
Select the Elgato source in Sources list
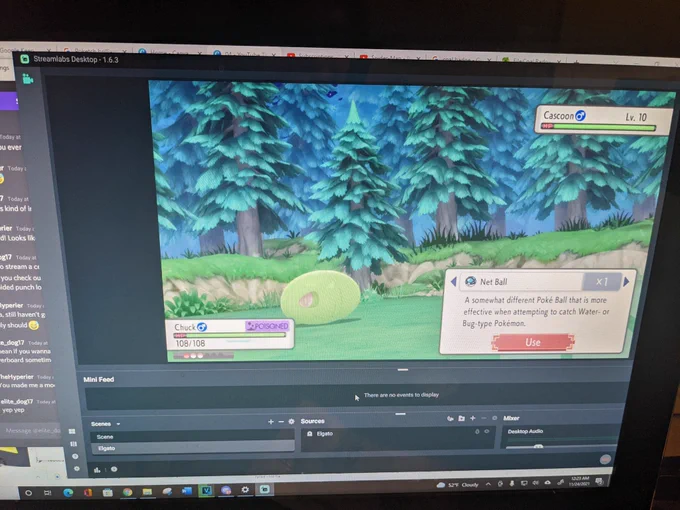(x=398, y=434)
